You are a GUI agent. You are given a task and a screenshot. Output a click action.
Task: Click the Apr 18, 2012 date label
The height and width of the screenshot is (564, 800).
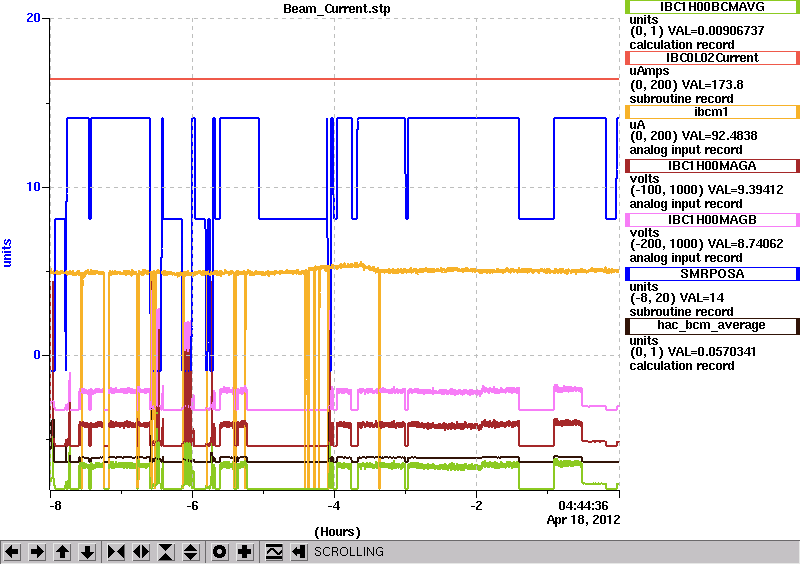click(583, 520)
